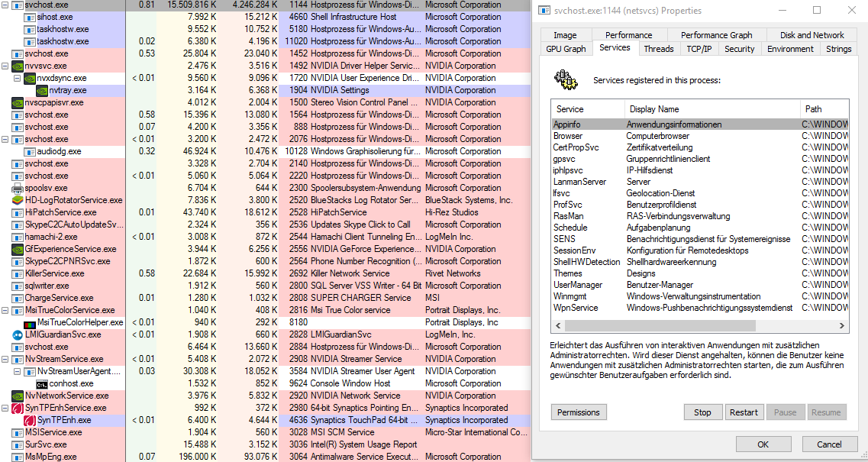This screenshot has height=462, width=868.
Task: Click the NvStreamService.exe icon
Action: pos(17,359)
